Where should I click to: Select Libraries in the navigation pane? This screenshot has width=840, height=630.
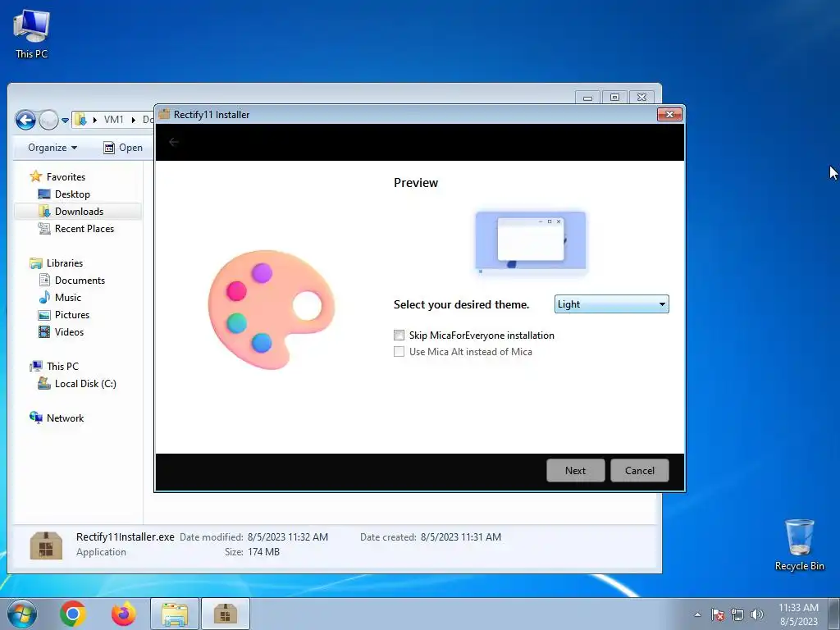(65, 263)
